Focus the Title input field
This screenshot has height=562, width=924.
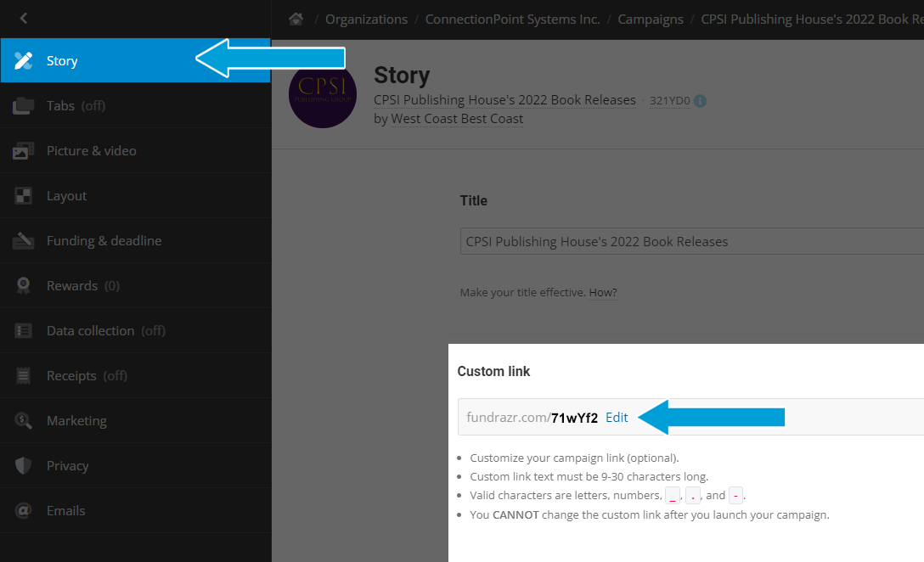point(692,241)
